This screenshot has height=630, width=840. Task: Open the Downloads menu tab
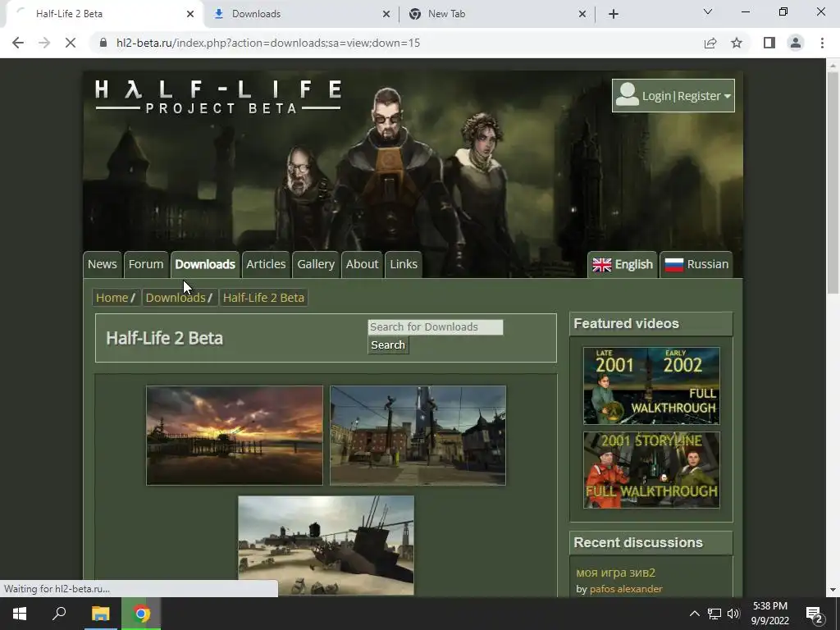205,264
